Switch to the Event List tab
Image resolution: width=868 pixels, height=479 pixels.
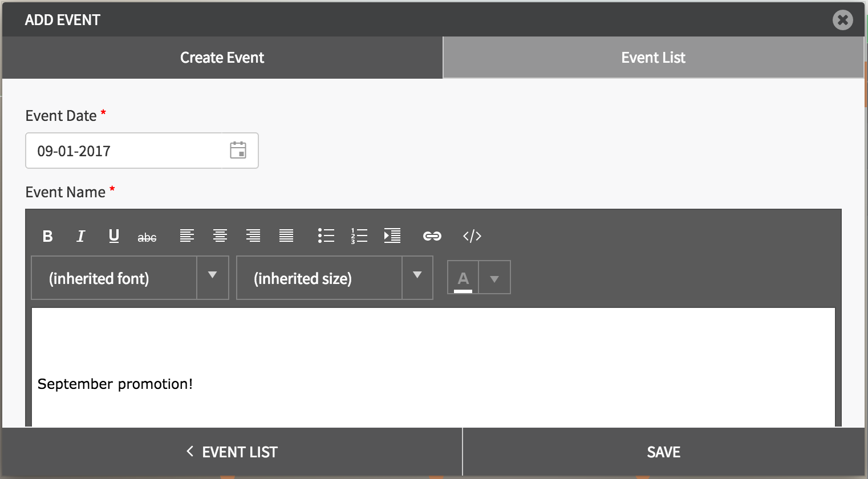coord(653,58)
